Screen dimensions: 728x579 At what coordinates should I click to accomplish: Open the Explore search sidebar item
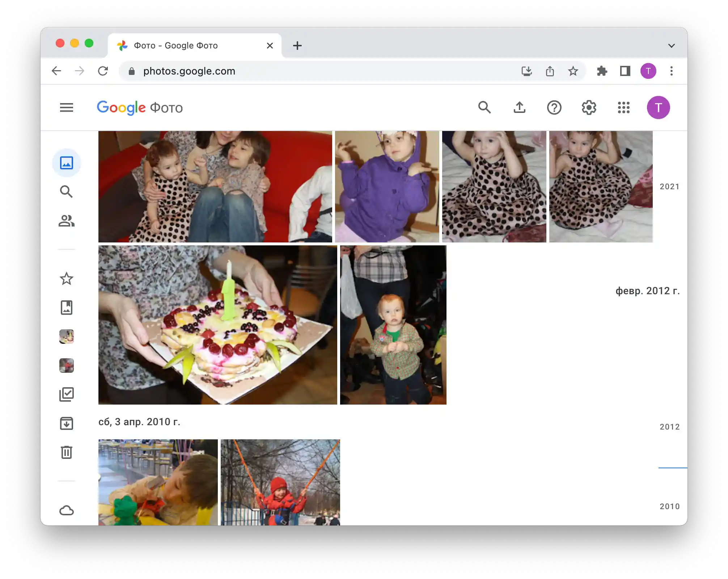pos(67,192)
